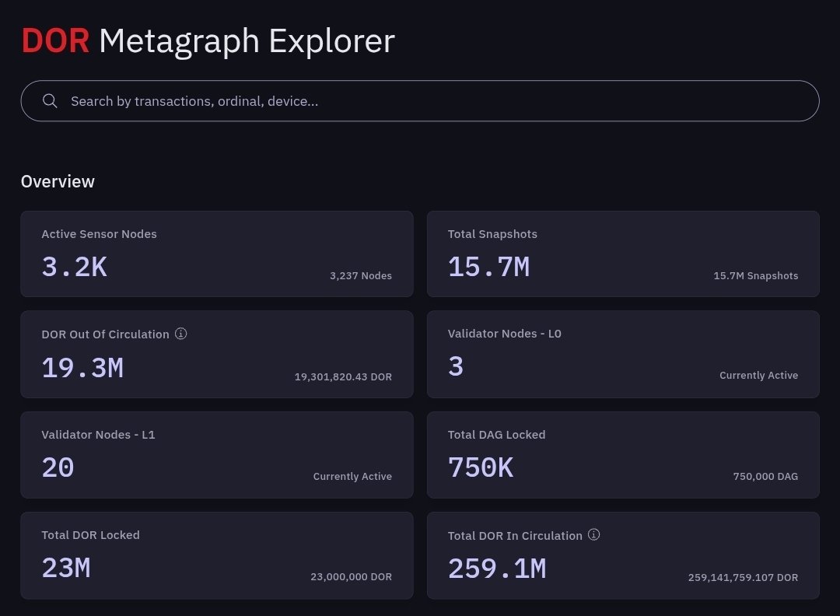Click the 23,000,000 DOR text
This screenshot has height=616, width=840.
pyautogui.click(x=352, y=577)
